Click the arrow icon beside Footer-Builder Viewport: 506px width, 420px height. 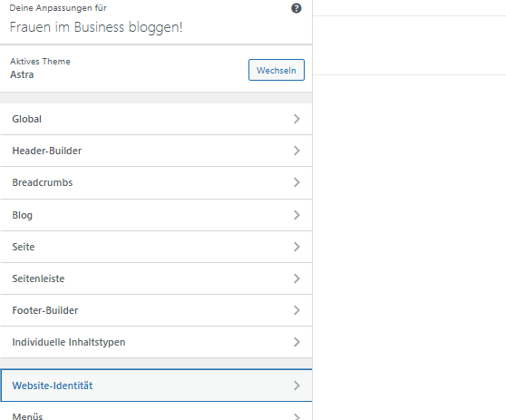[x=297, y=310]
